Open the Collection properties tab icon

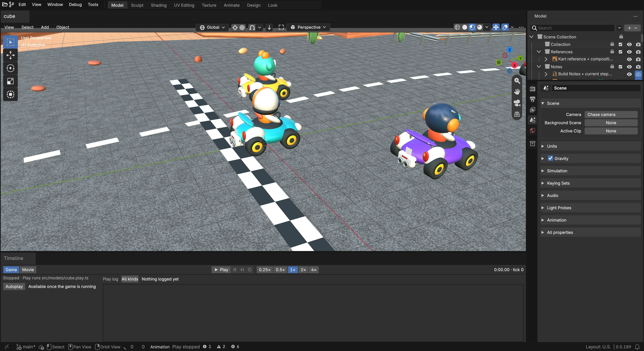pyautogui.click(x=533, y=144)
